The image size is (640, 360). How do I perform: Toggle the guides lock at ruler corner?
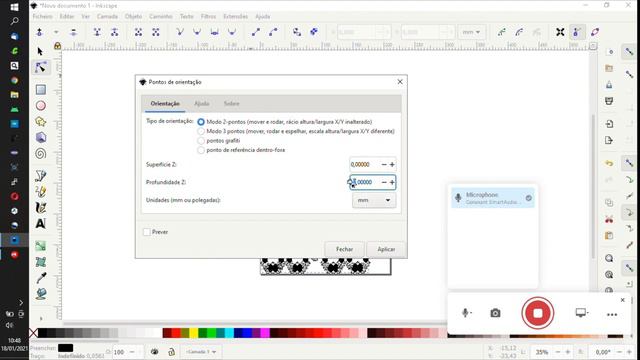pyautogui.click(x=58, y=46)
